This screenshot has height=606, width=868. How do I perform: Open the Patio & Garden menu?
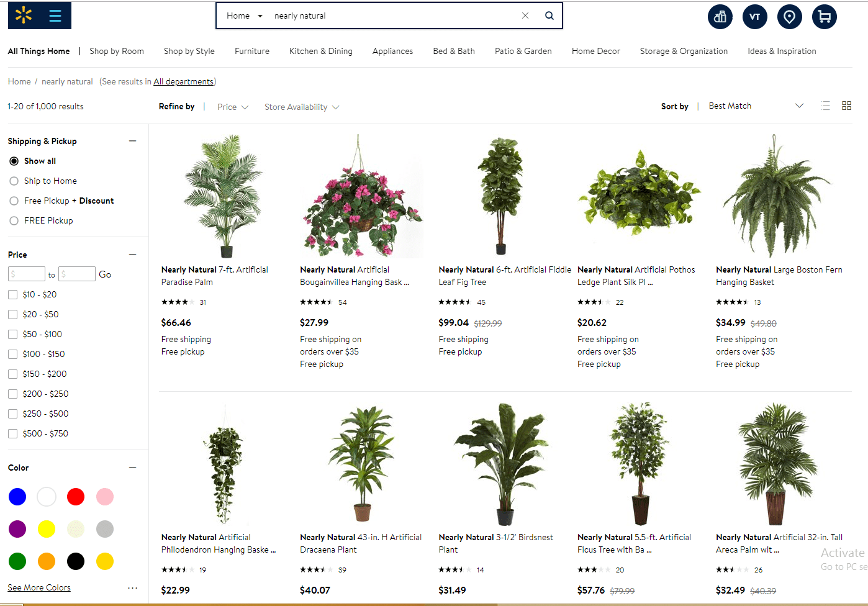pyautogui.click(x=523, y=51)
